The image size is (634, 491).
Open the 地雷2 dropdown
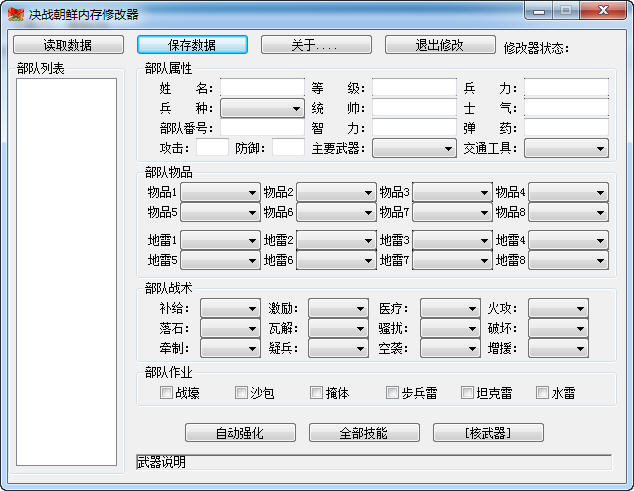pos(336,240)
